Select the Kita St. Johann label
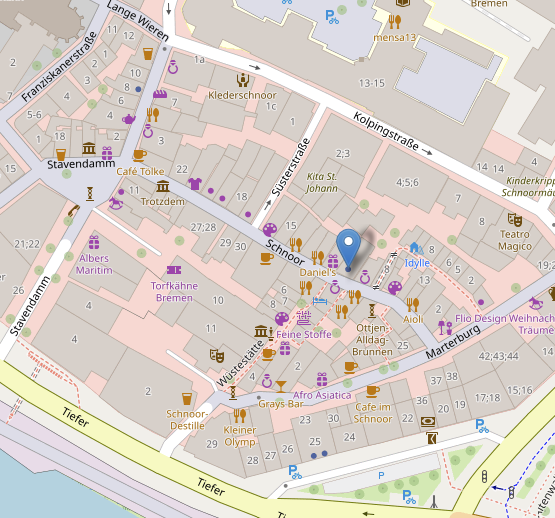The image size is (555, 518). (x=322, y=182)
